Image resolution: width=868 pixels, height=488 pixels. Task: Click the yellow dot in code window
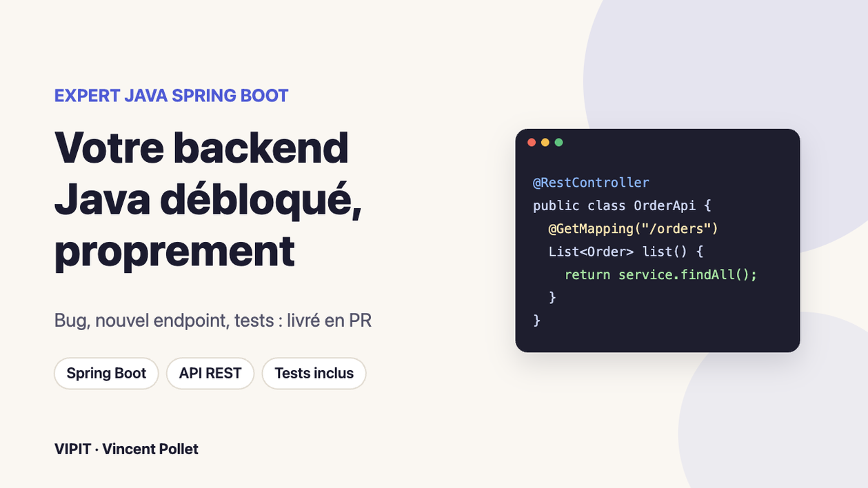(x=545, y=143)
